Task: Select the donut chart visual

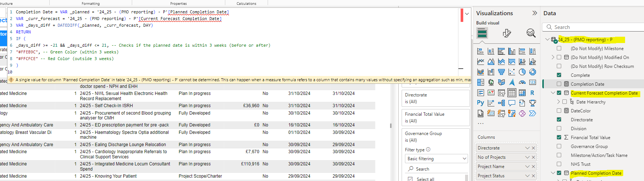Action: [x=532, y=72]
